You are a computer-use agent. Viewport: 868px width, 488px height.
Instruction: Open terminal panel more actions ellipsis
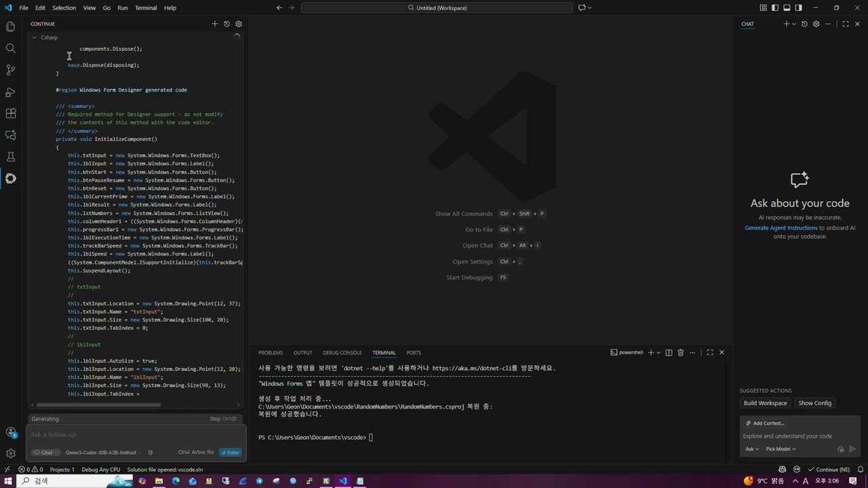coord(692,352)
